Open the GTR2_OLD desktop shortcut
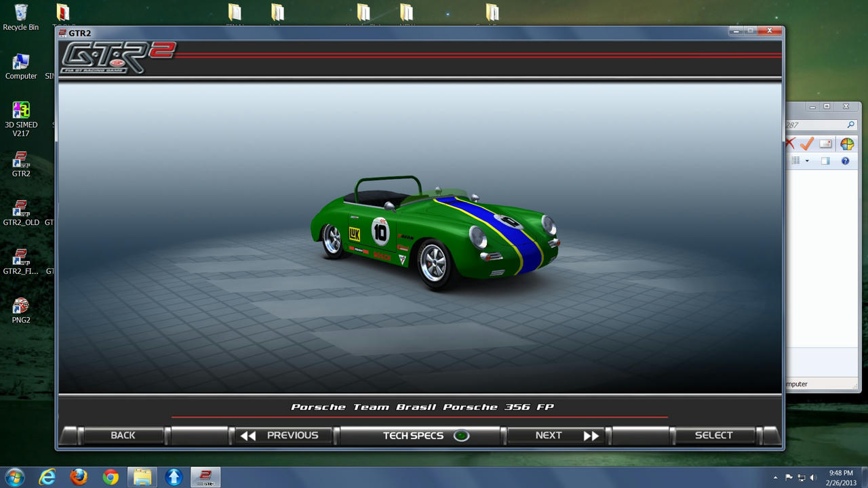Image resolution: width=868 pixels, height=488 pixels. coord(21,213)
